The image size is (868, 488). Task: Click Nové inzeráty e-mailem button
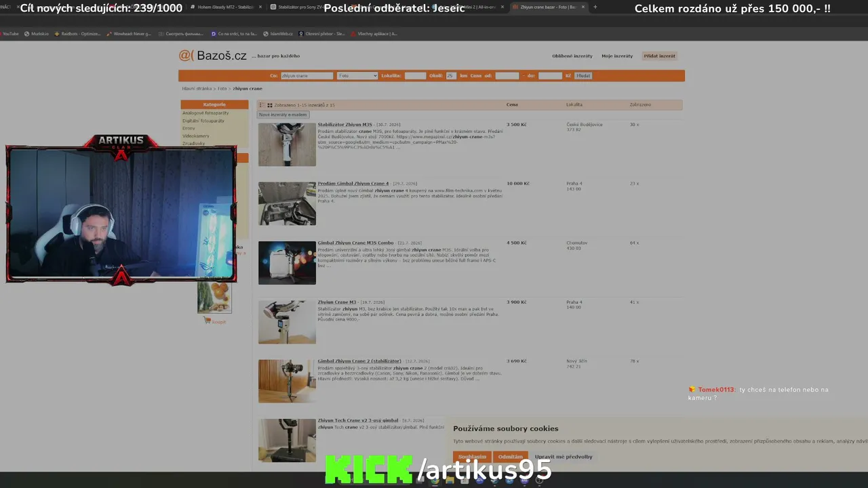click(x=283, y=115)
